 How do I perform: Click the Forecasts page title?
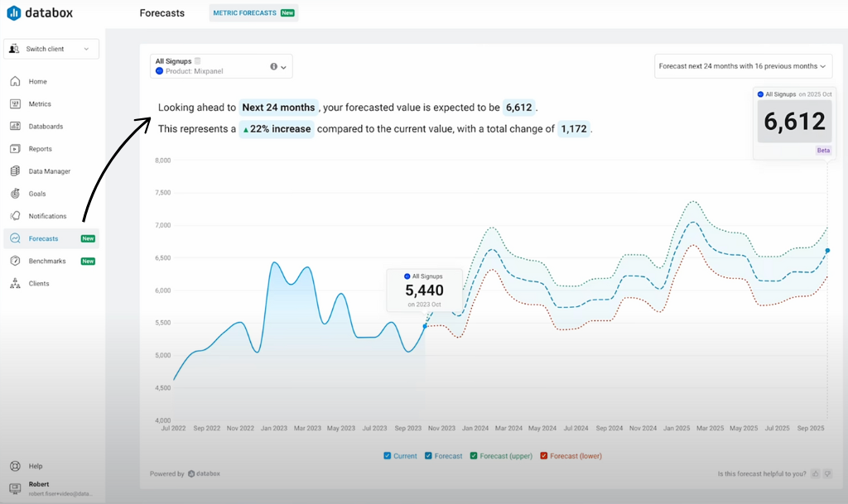point(161,13)
